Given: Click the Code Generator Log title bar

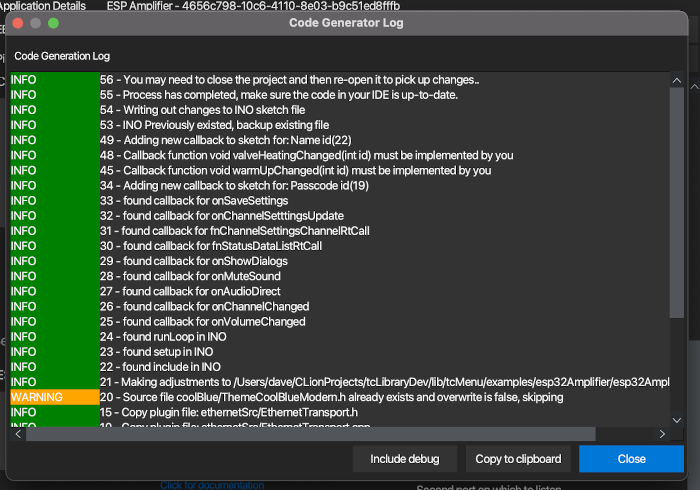Looking at the screenshot, I should tap(346, 23).
